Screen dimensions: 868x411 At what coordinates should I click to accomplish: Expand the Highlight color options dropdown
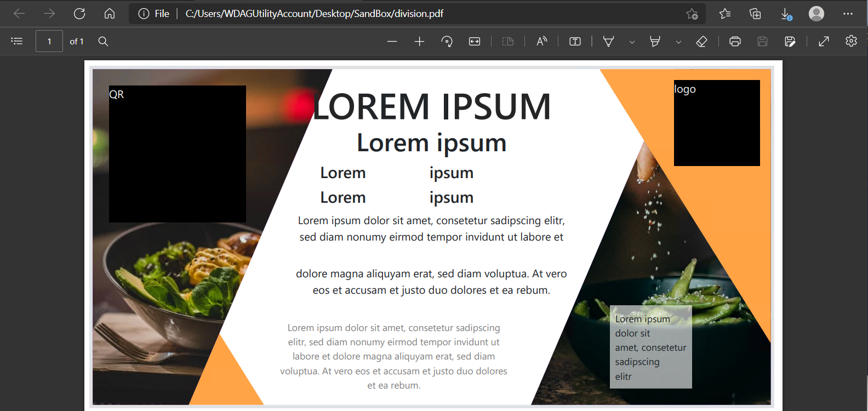pos(678,42)
